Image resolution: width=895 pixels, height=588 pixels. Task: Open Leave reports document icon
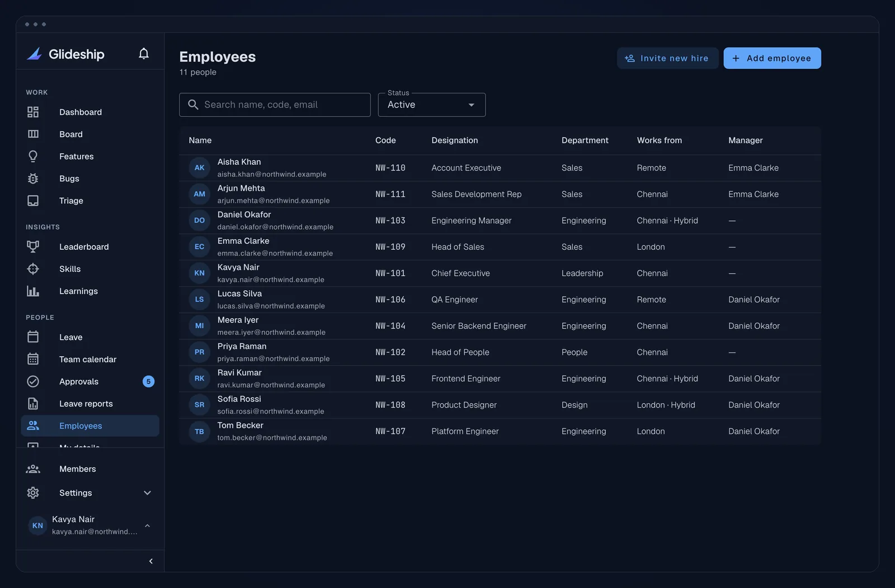tap(33, 404)
